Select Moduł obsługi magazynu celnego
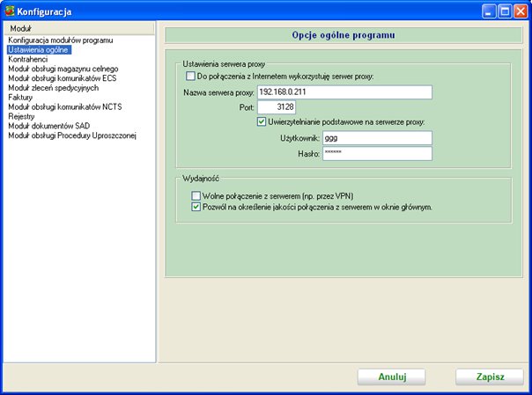532x395 pixels. pos(63,69)
